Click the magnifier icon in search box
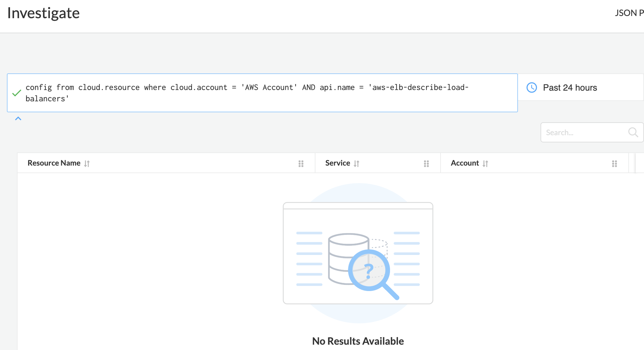644x350 pixels. [x=633, y=132]
